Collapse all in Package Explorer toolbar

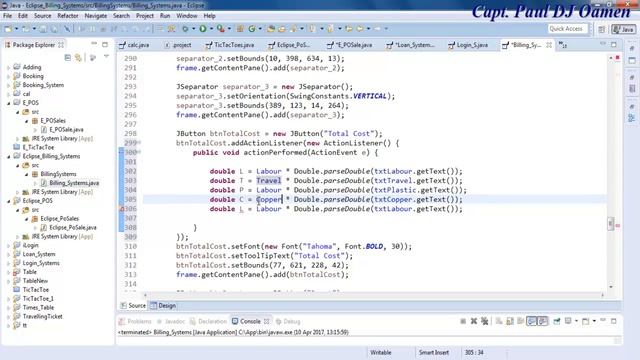click(x=68, y=58)
